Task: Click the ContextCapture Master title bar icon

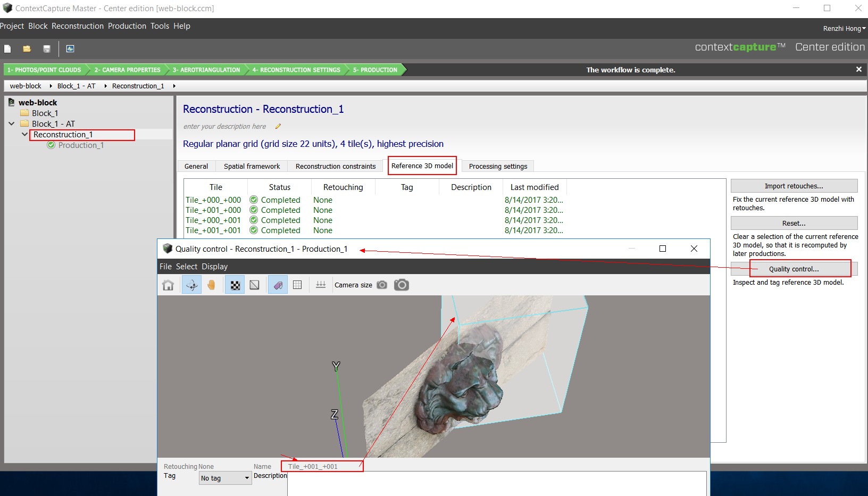Action: [x=7, y=8]
